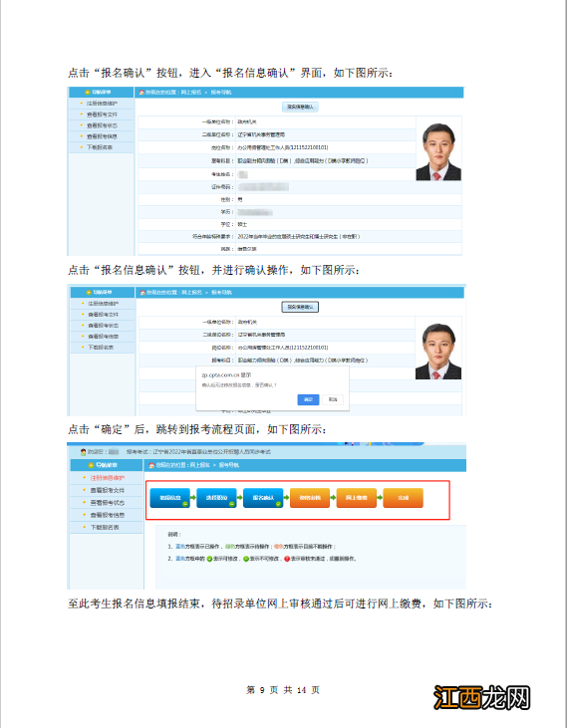The image size is (567, 728).
Task: Confirm with blue 确定 button in dialog
Action: 308,399
